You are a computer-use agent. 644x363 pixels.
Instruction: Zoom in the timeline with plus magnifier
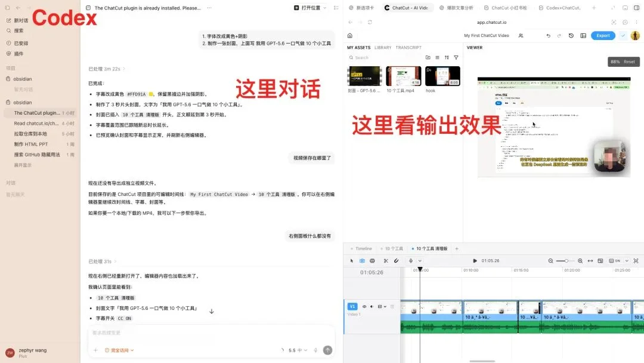(x=580, y=261)
